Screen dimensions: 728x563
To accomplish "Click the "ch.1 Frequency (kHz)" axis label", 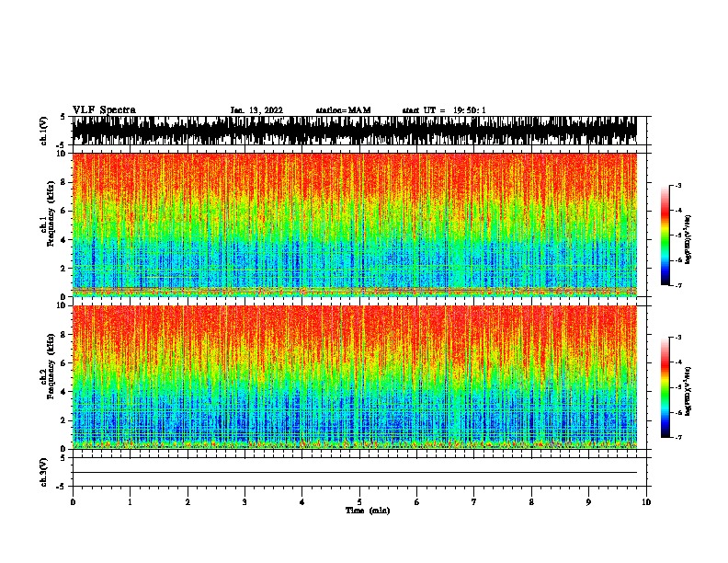I will click(x=47, y=214).
